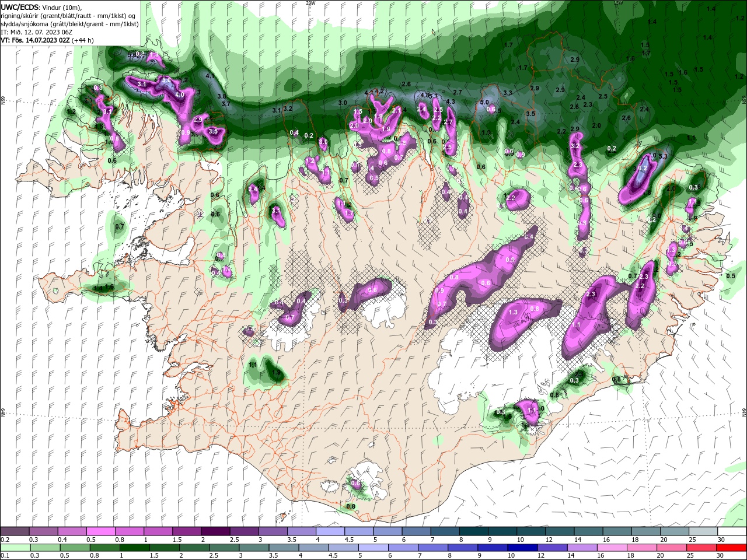The height and width of the screenshot is (560, 747).
Task: Select the lower legend swatch labeled 2.5
Action: pos(224,548)
